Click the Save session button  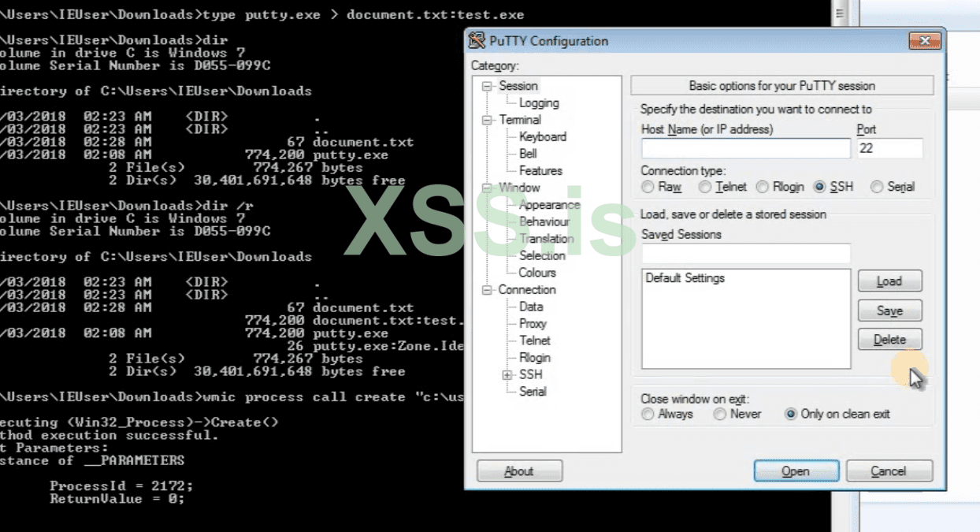889,311
